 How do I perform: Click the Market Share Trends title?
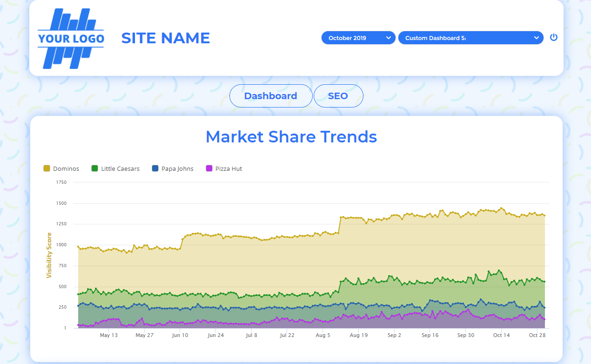[291, 137]
